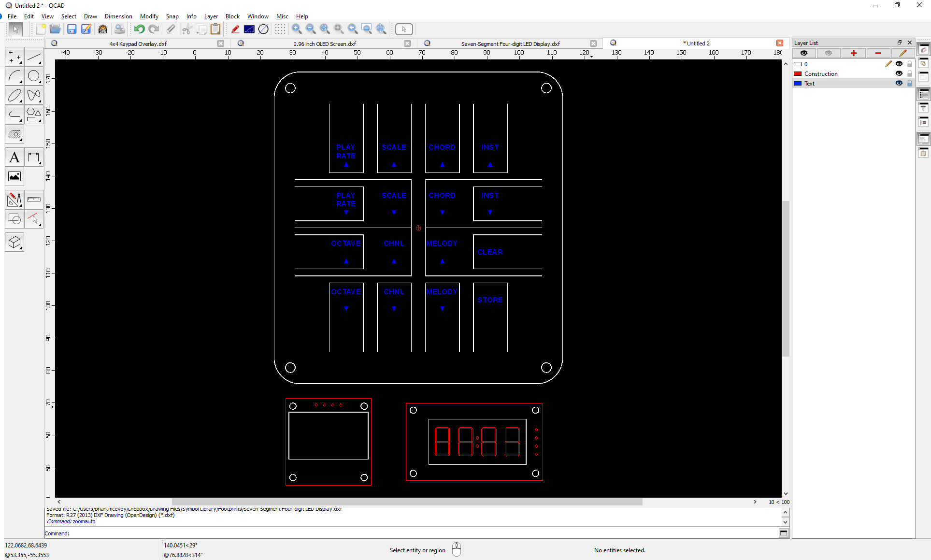Expand the Circle tools submenu
The width and height of the screenshot is (931, 560).
point(33,76)
